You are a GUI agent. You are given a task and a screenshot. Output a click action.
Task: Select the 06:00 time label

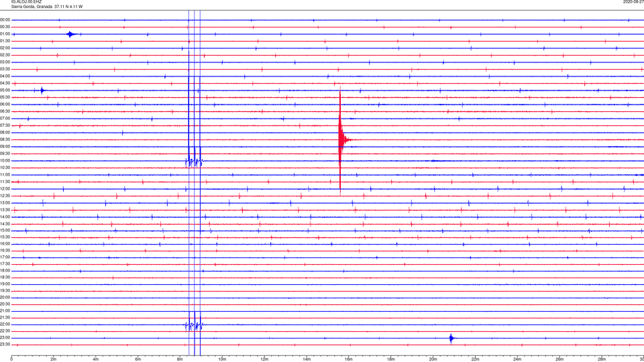click(5, 105)
